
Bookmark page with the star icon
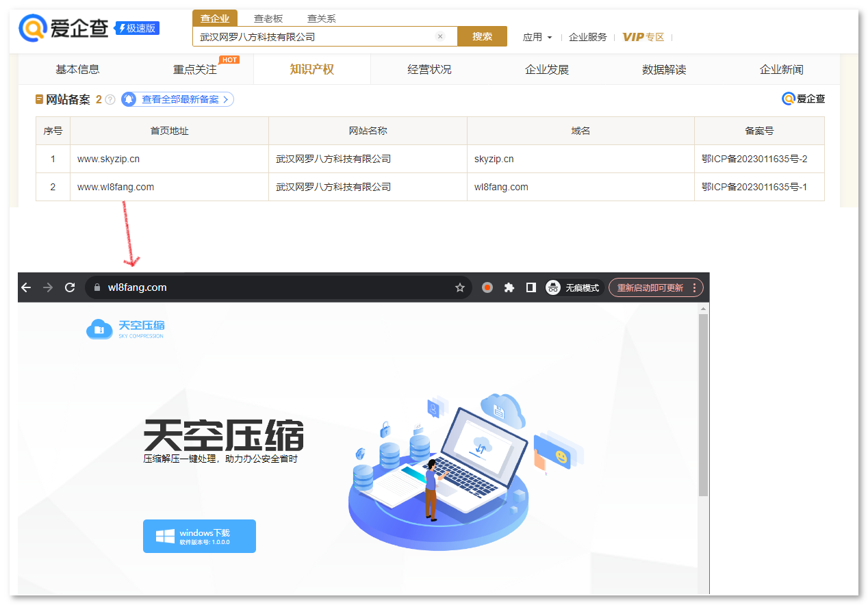(460, 287)
